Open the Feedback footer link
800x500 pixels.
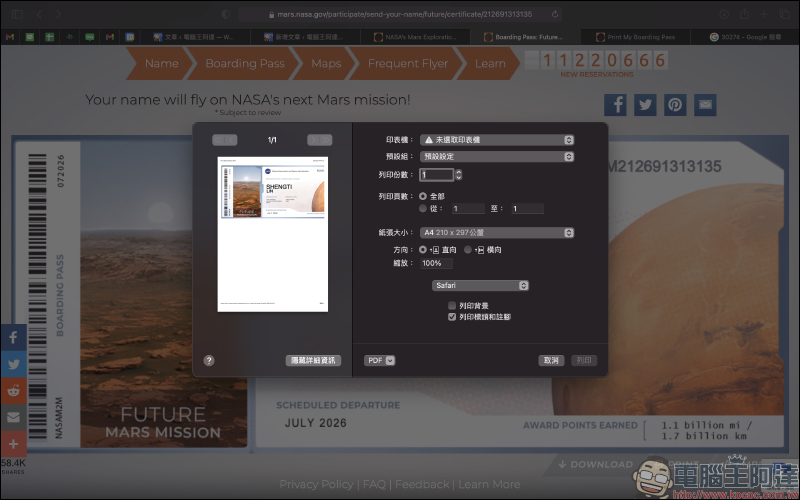pyautogui.click(x=422, y=485)
